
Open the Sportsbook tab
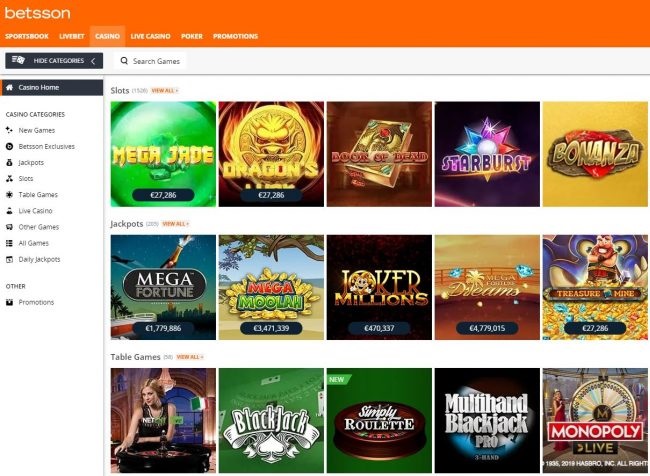point(27,36)
